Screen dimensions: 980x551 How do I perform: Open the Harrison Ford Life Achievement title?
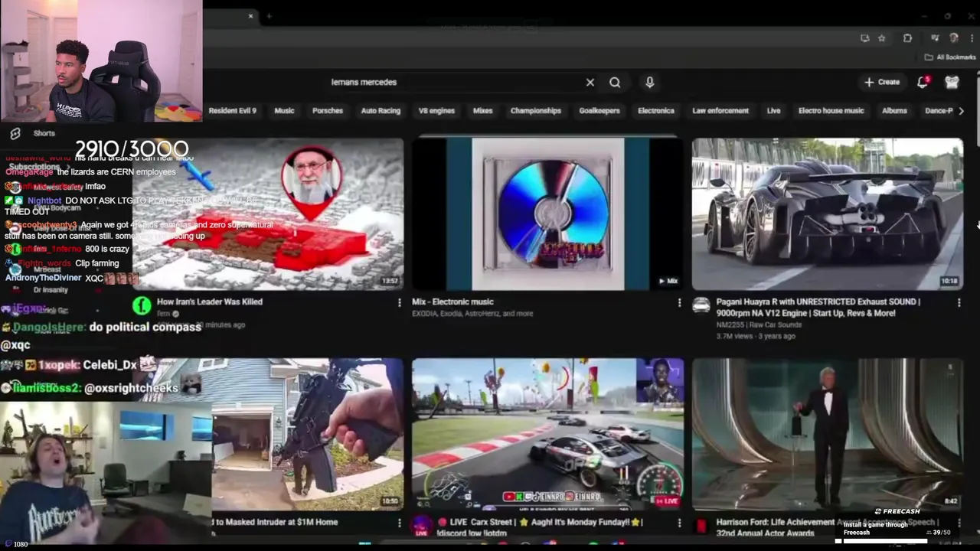pos(827,527)
